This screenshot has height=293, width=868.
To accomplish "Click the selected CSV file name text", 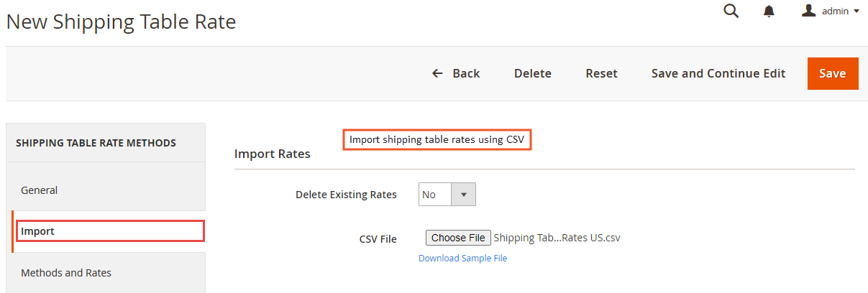I will point(557,238).
